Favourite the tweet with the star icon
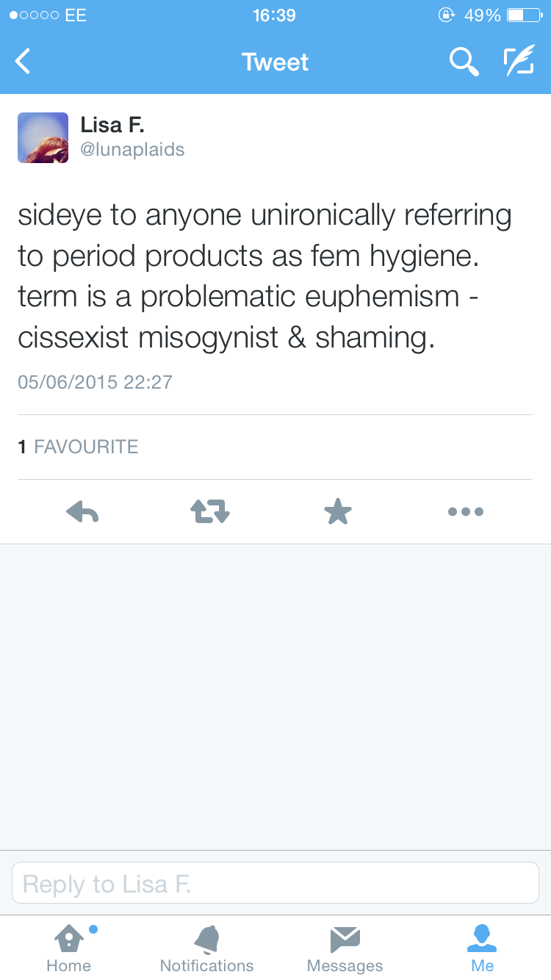551x980 pixels. coord(338,511)
